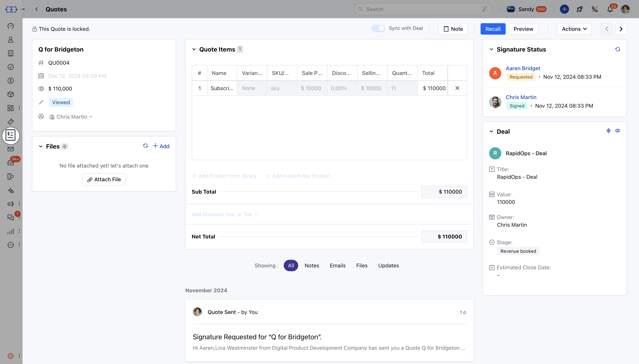
Task: Click Add in the Files section
Action: pos(161,146)
